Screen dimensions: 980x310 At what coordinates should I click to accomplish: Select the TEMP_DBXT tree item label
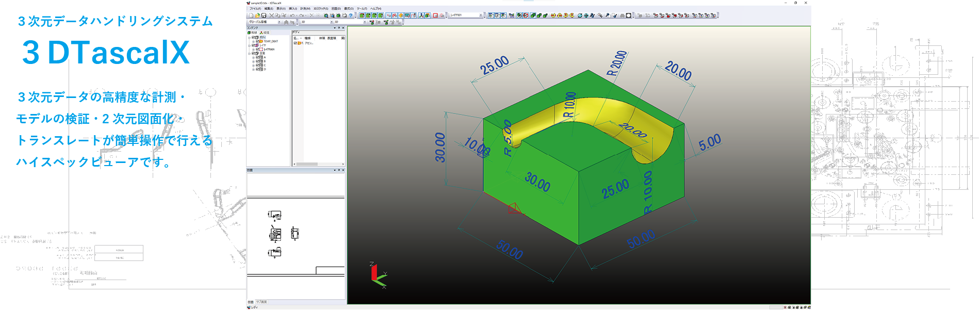[271, 41]
